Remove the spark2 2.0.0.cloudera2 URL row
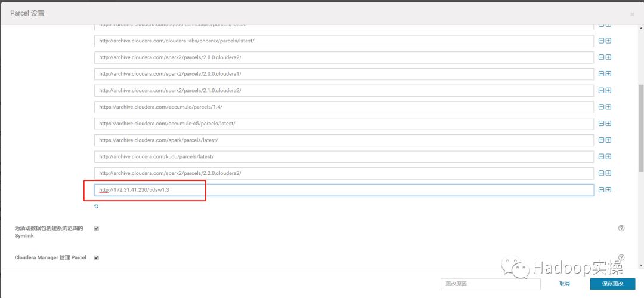The width and height of the screenshot is (644, 298). [x=601, y=57]
